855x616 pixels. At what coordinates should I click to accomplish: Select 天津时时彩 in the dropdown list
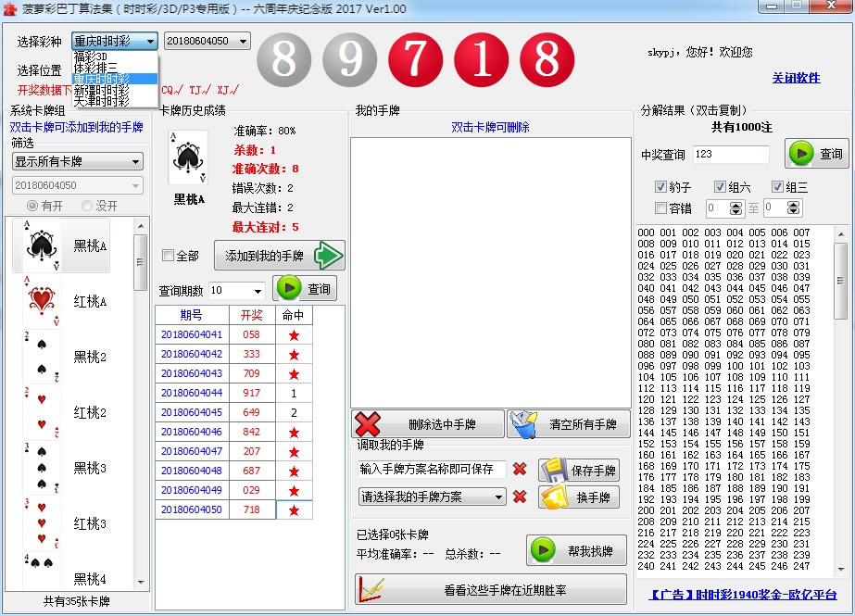click(x=102, y=101)
